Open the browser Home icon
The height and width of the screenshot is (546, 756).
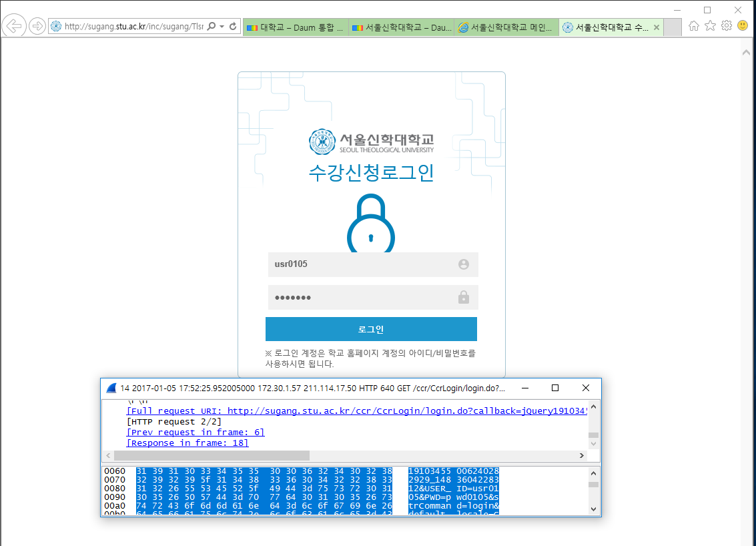pos(694,26)
